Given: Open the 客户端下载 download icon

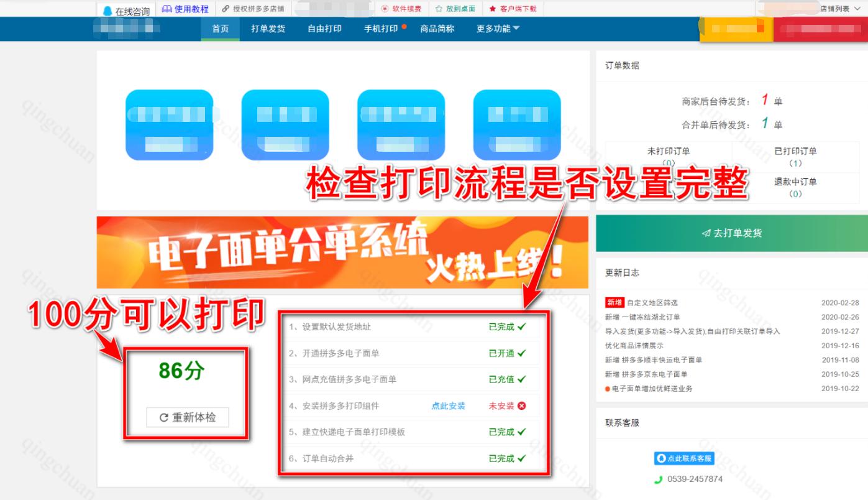Looking at the screenshot, I should click(x=492, y=9).
